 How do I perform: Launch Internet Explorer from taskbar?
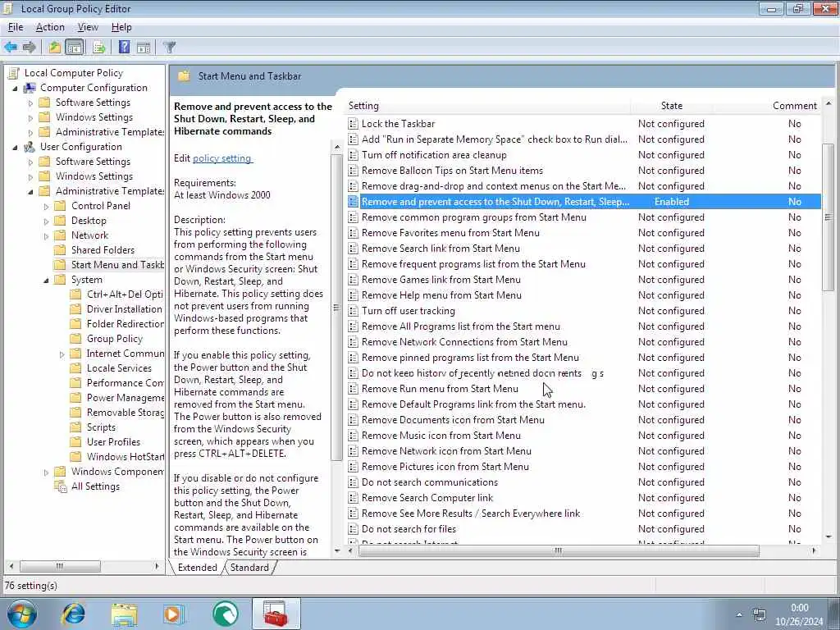[x=73, y=614]
